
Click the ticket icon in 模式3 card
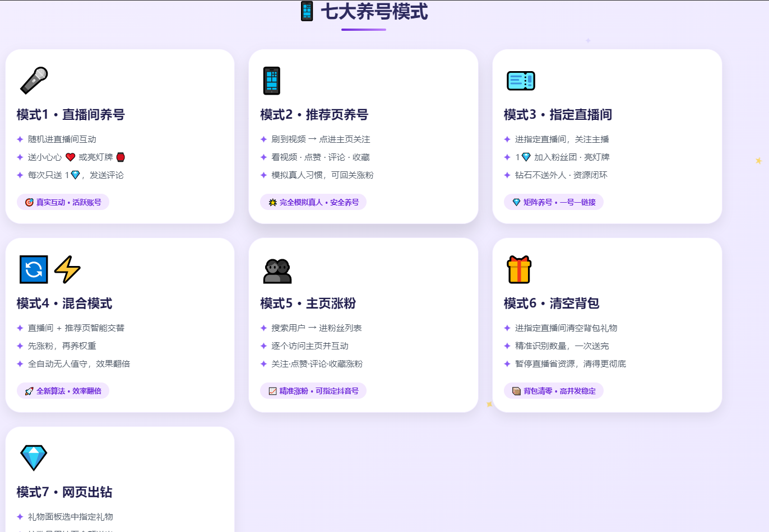521,81
